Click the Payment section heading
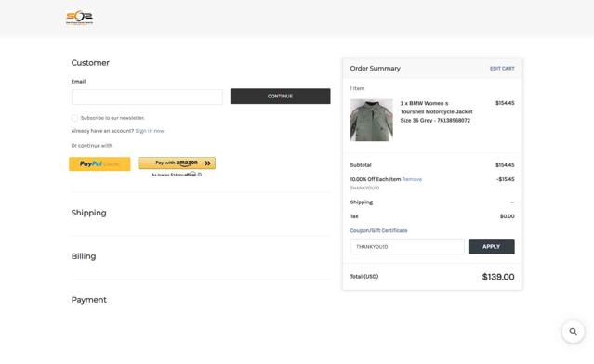 coord(89,300)
